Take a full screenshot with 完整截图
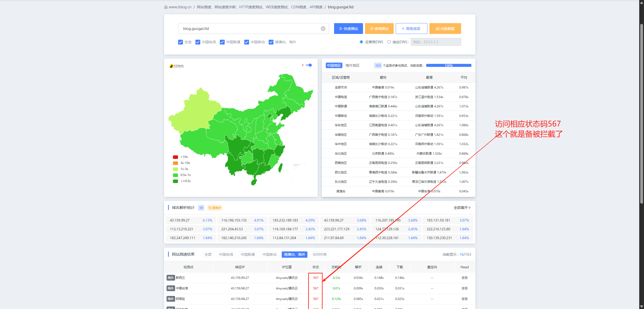644x309 pixels. pyautogui.click(x=445, y=29)
